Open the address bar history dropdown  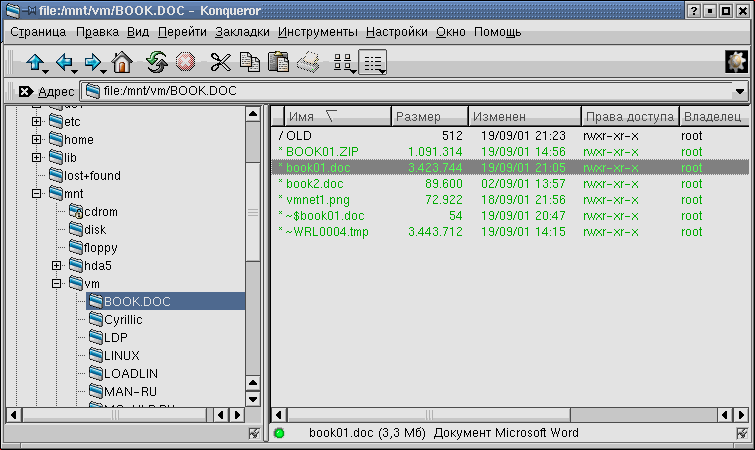(x=740, y=92)
